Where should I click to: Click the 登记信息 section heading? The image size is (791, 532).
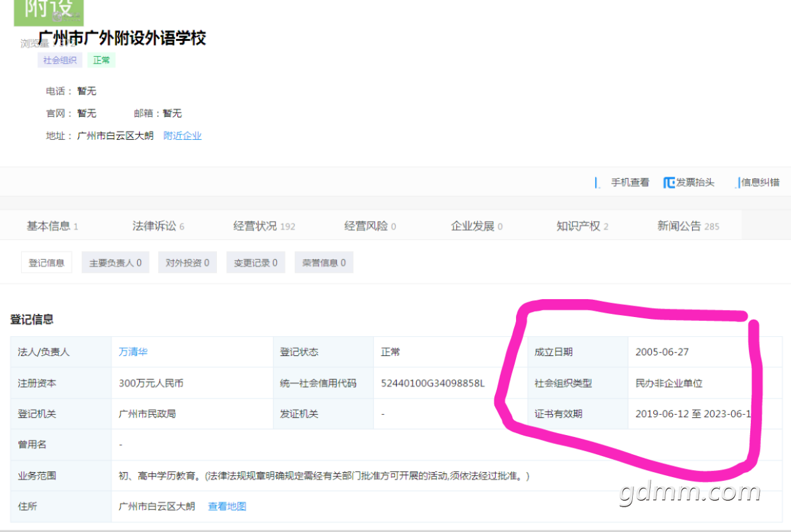coord(32,320)
